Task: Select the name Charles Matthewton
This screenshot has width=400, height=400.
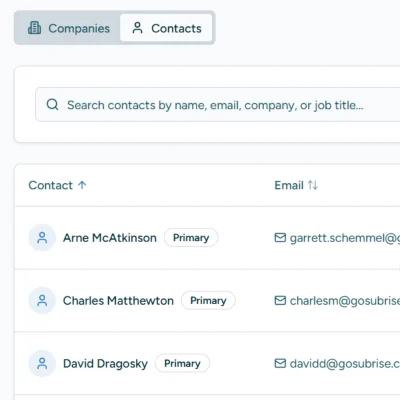Action: point(118,301)
